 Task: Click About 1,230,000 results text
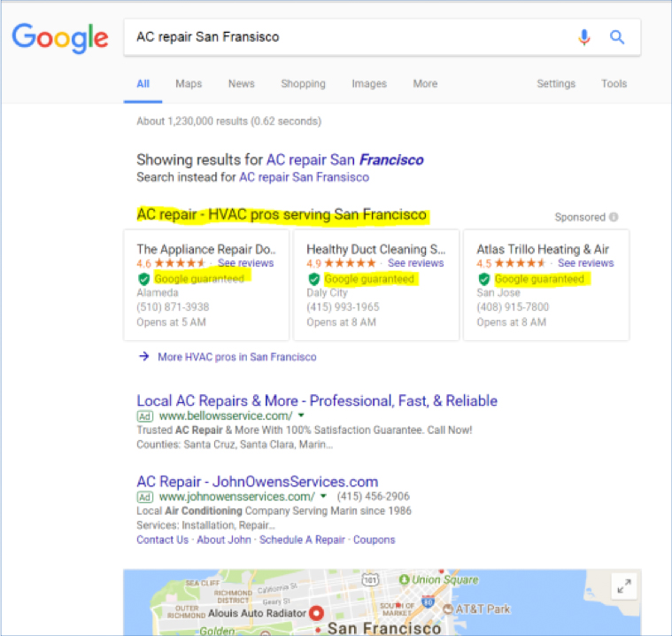tap(228, 121)
